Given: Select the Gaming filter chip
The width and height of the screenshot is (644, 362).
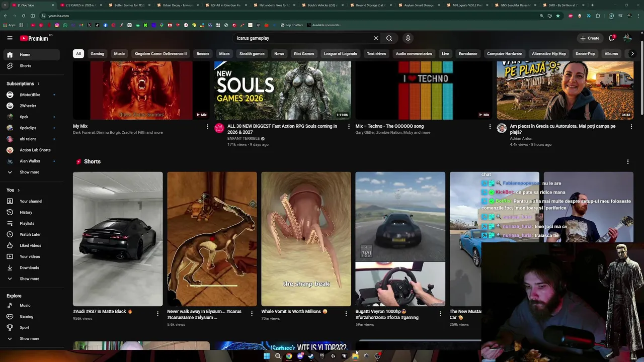Looking at the screenshot, I should [97, 54].
